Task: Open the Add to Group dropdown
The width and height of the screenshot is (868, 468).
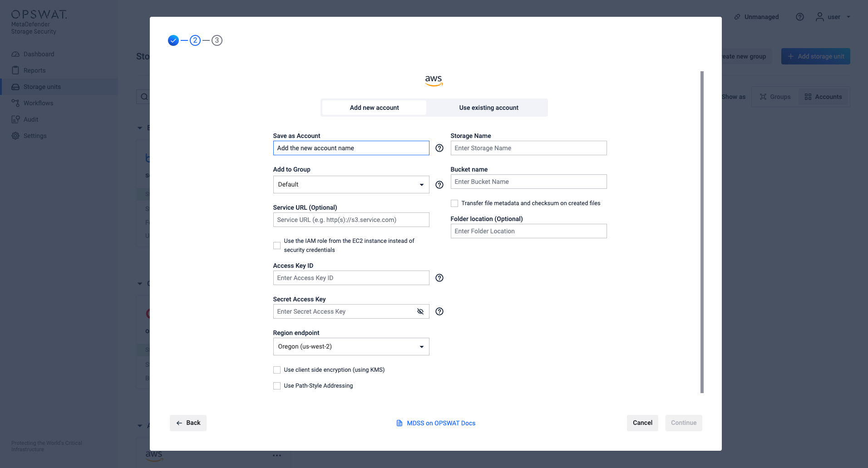Action: coord(351,185)
